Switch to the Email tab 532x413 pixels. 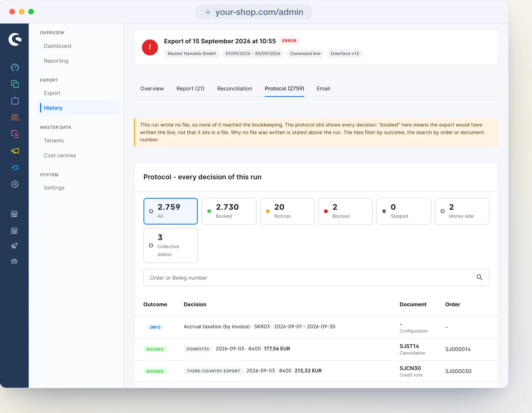tap(323, 89)
